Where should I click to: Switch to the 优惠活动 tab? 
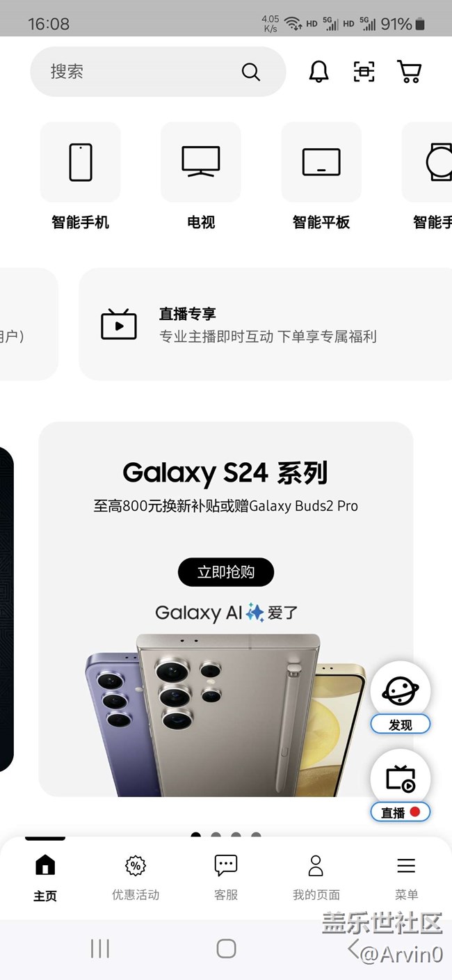136,878
